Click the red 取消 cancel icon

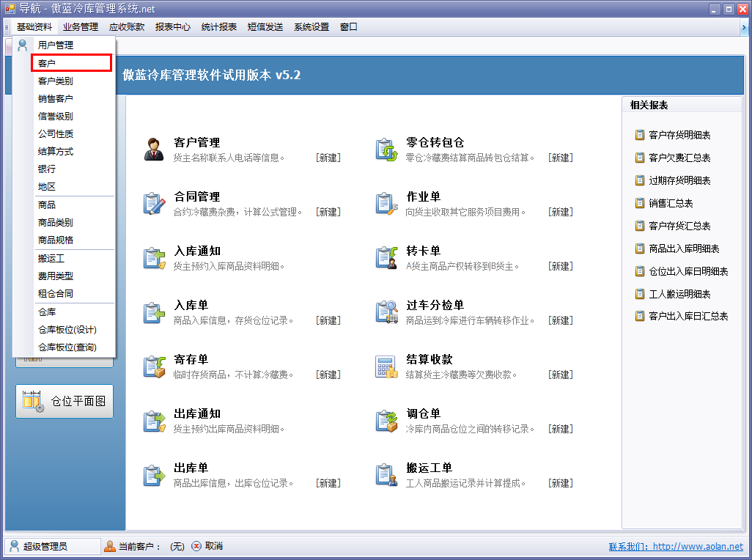coord(196,546)
